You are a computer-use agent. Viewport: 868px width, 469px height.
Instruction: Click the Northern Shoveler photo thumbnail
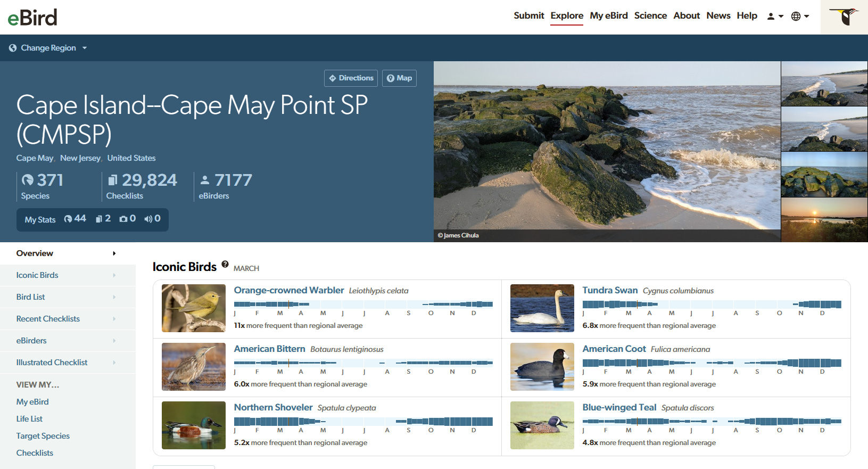click(194, 425)
